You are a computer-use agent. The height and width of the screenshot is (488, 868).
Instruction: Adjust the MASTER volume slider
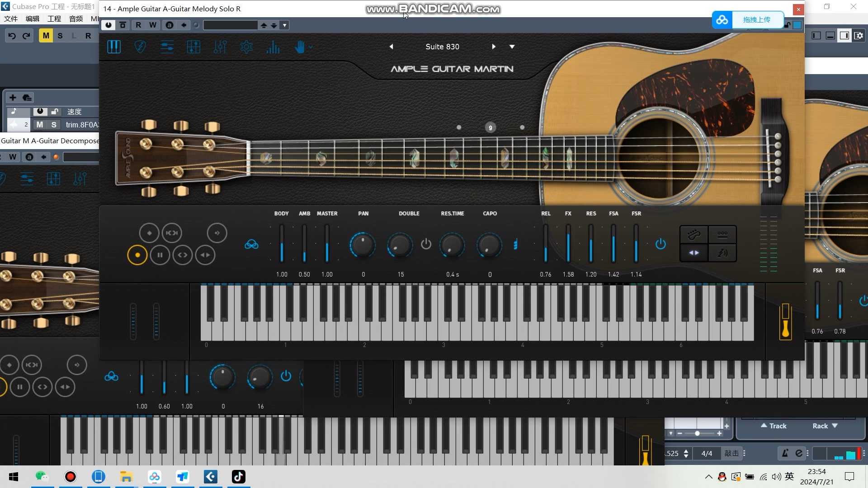click(327, 244)
